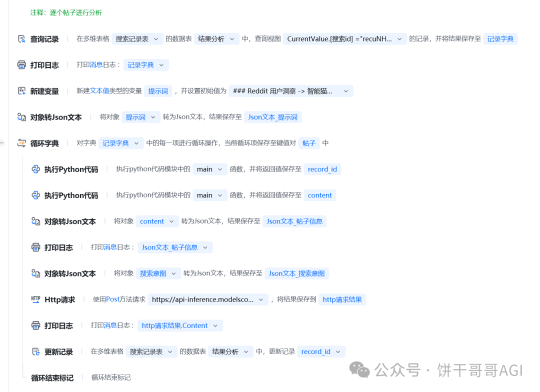The width and height of the screenshot is (540, 392).
Task: Select the 循环结束标记 step title
Action: coord(52,378)
